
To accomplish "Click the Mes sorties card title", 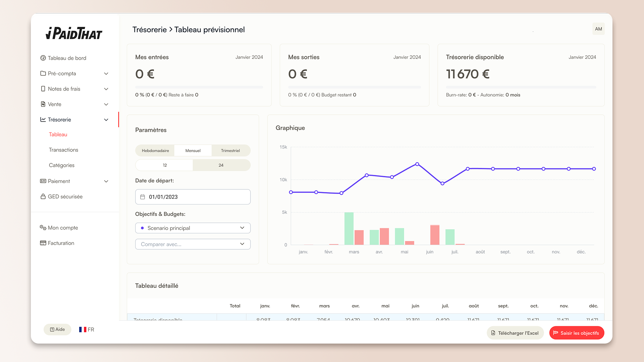I will (x=304, y=57).
